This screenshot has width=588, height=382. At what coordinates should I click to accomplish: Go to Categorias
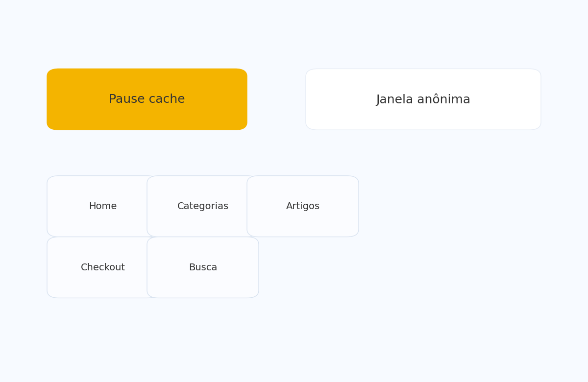[203, 206]
